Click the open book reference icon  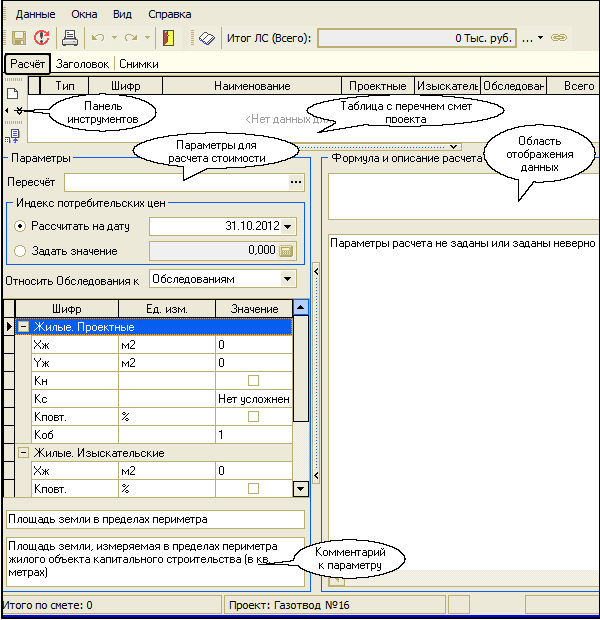coord(206,38)
